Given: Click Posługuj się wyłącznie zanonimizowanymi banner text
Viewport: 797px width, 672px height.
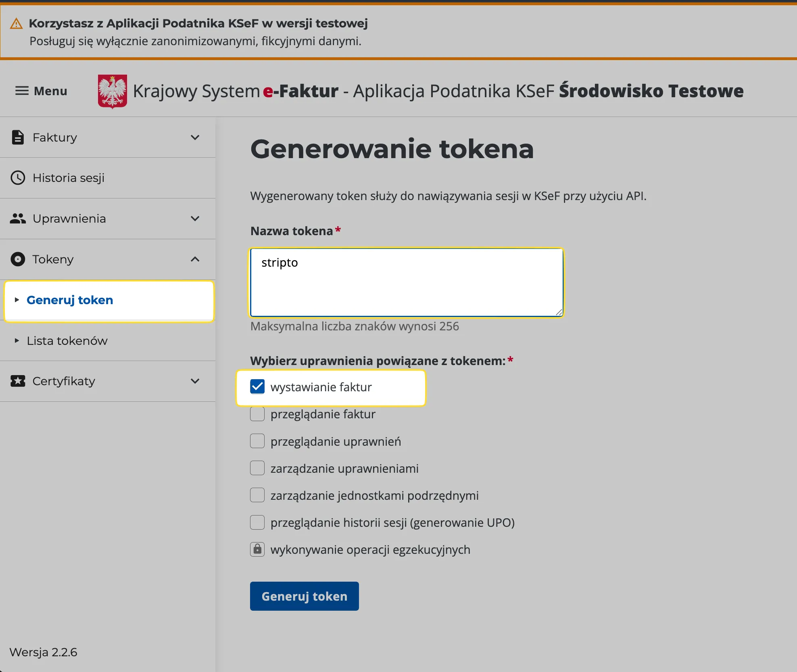Looking at the screenshot, I should click(196, 41).
